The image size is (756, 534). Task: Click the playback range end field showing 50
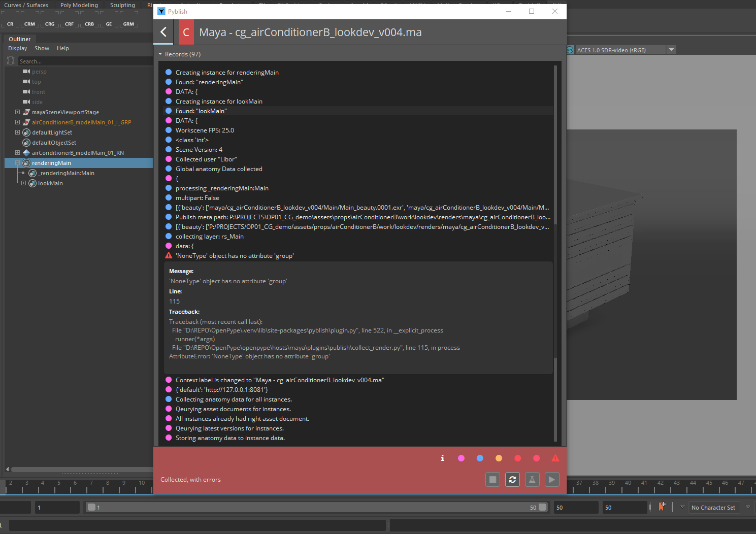click(x=576, y=508)
